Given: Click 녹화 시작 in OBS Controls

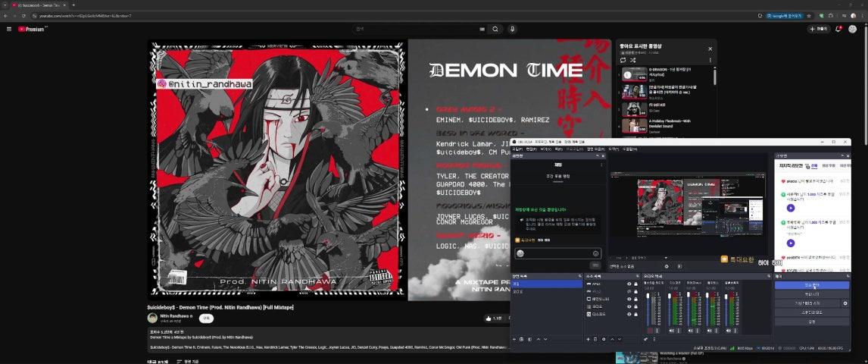Looking at the screenshot, I should (812, 294).
